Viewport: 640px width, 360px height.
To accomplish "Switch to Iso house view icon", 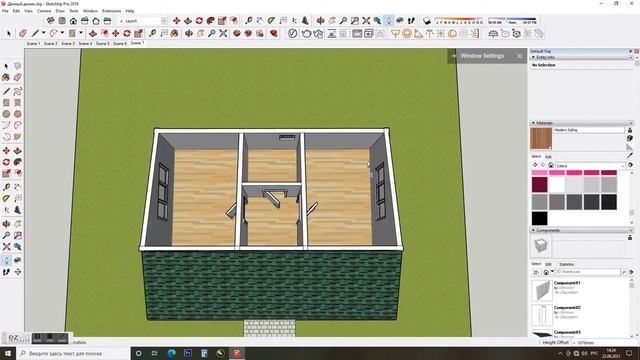I will [51, 20].
